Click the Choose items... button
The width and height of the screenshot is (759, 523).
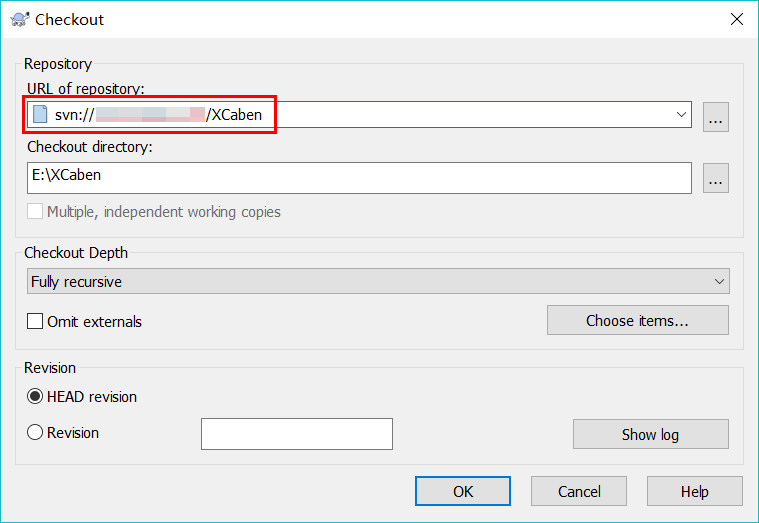coord(637,321)
